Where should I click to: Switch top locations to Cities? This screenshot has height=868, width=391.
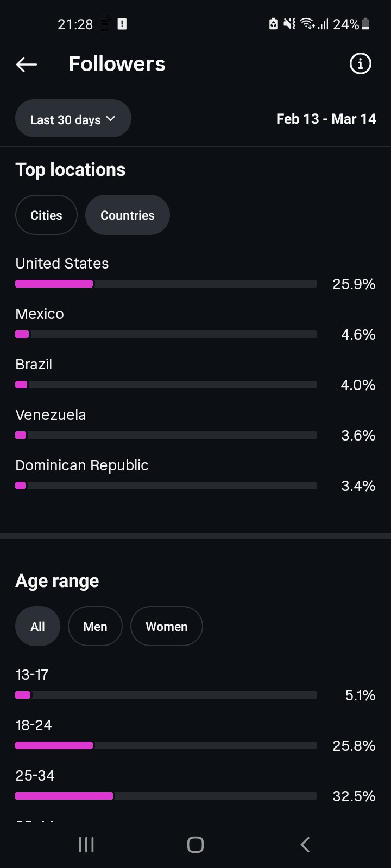tap(46, 215)
